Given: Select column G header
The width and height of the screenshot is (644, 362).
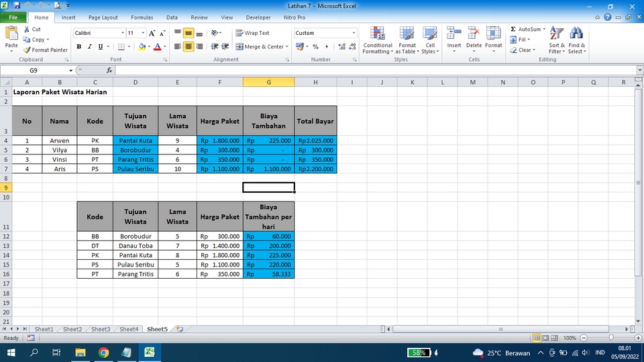Looking at the screenshot, I should [x=268, y=82].
